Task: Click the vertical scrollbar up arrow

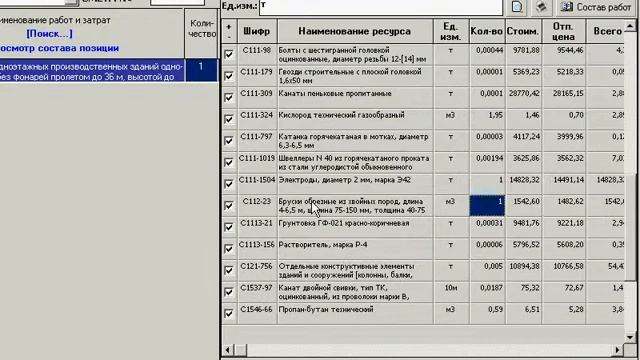Action: coord(631,26)
